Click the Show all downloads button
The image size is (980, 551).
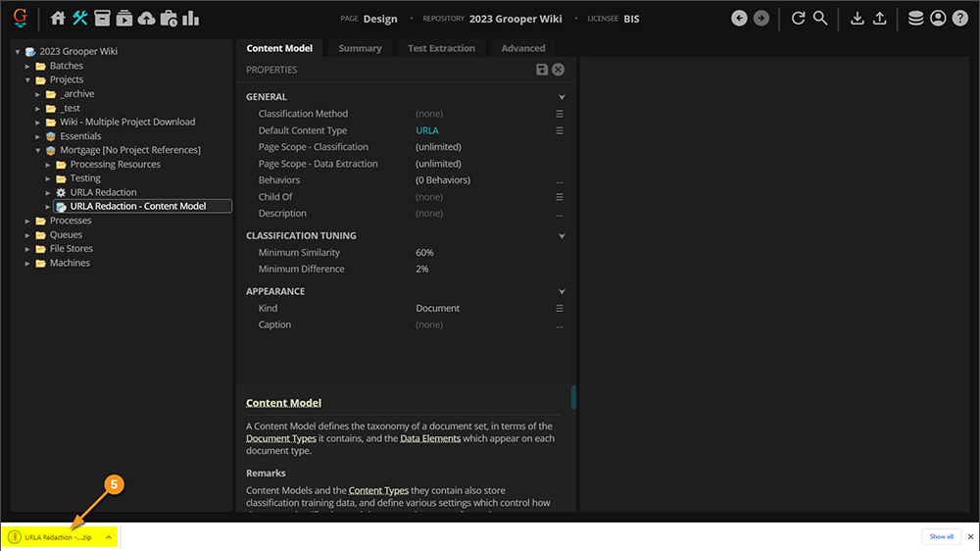(941, 536)
